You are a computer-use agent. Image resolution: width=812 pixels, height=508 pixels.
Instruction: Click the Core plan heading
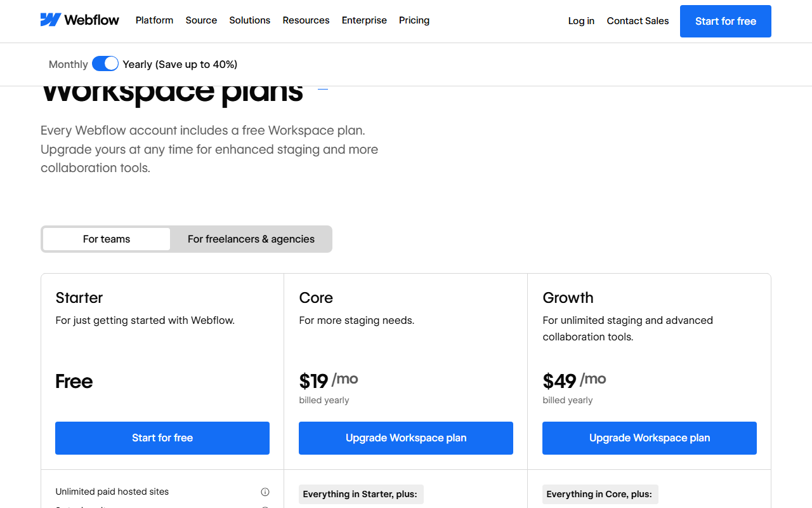point(316,298)
